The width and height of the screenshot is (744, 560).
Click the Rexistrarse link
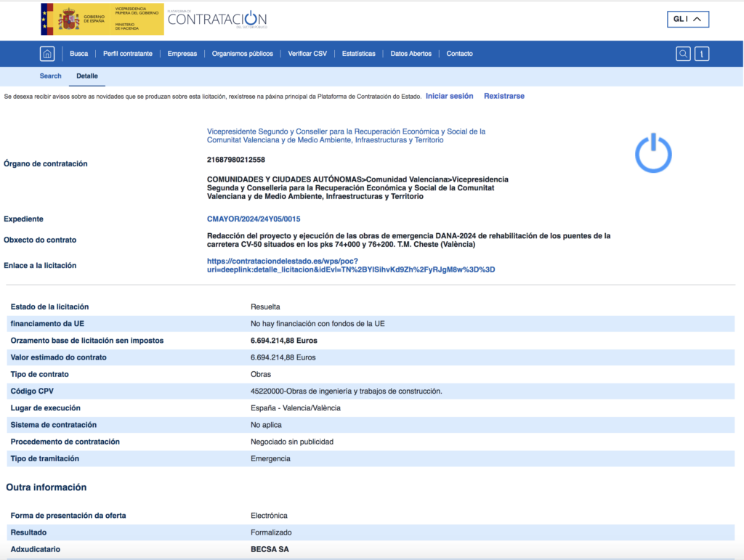click(x=504, y=96)
